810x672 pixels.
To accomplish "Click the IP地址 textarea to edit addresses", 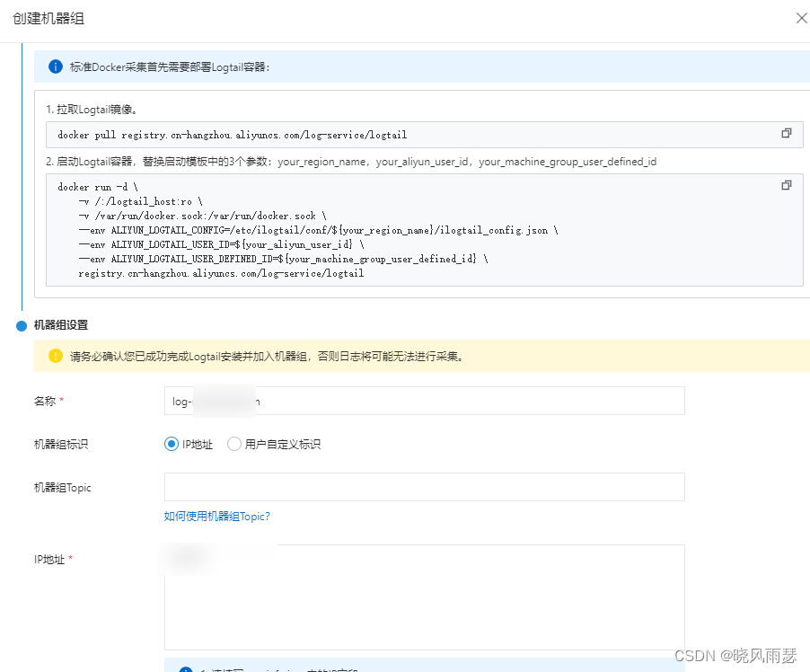I will 422,597.
